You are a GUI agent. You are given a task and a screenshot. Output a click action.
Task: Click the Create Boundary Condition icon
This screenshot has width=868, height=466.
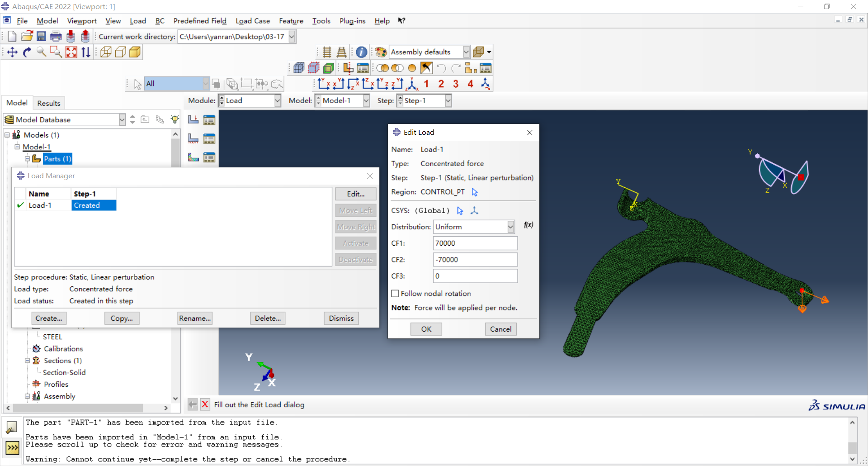193,138
